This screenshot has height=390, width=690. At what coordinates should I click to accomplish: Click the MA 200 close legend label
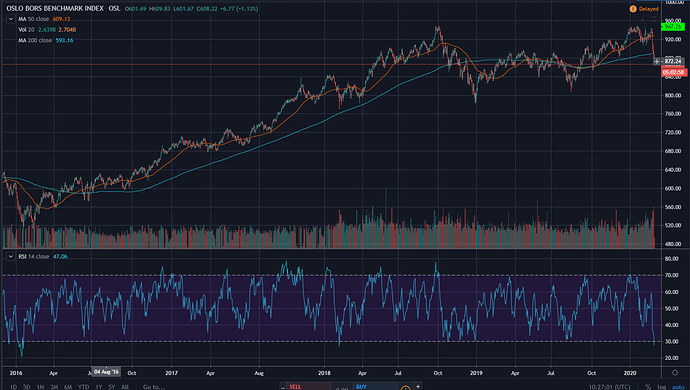pos(35,40)
